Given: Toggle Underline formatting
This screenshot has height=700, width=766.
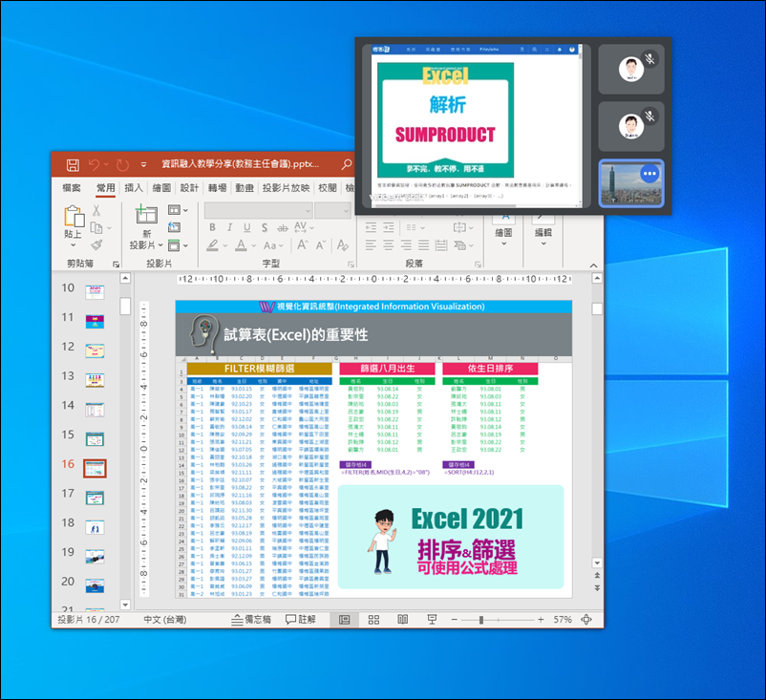Looking at the screenshot, I should click(x=247, y=227).
